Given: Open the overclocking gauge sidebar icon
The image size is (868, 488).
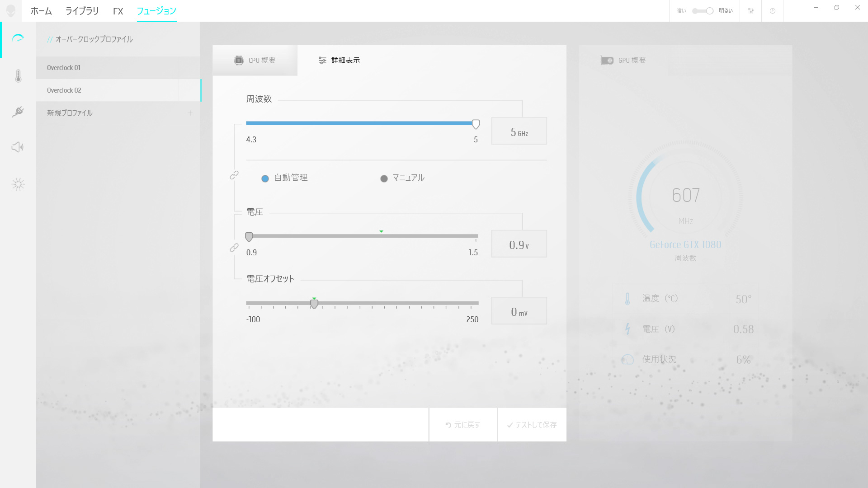Looking at the screenshot, I should click(18, 38).
